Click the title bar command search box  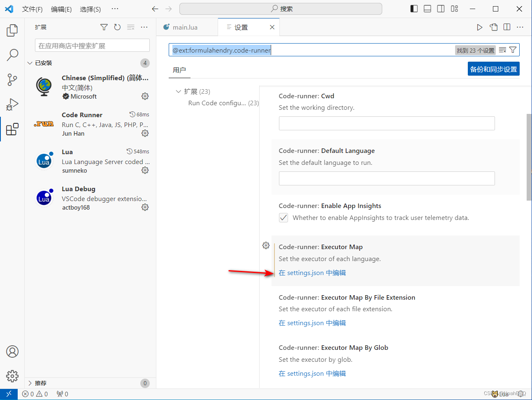pyautogui.click(x=281, y=9)
